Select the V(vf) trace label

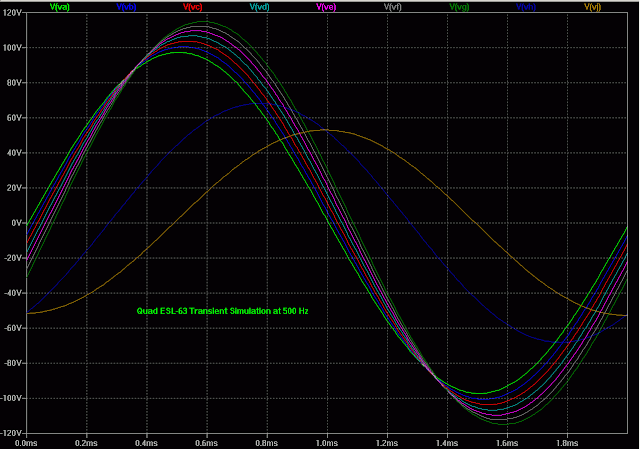click(x=393, y=7)
